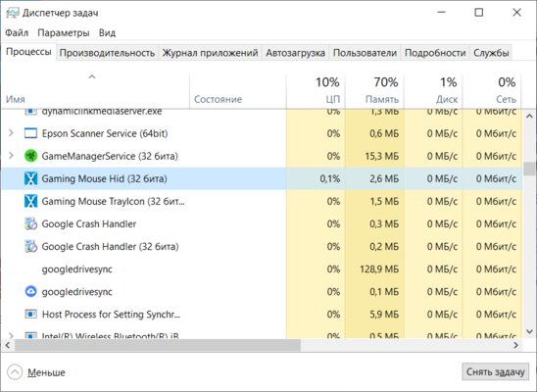Click the Gaming Mouse Hid process icon
The height and width of the screenshot is (392, 537).
[30, 178]
